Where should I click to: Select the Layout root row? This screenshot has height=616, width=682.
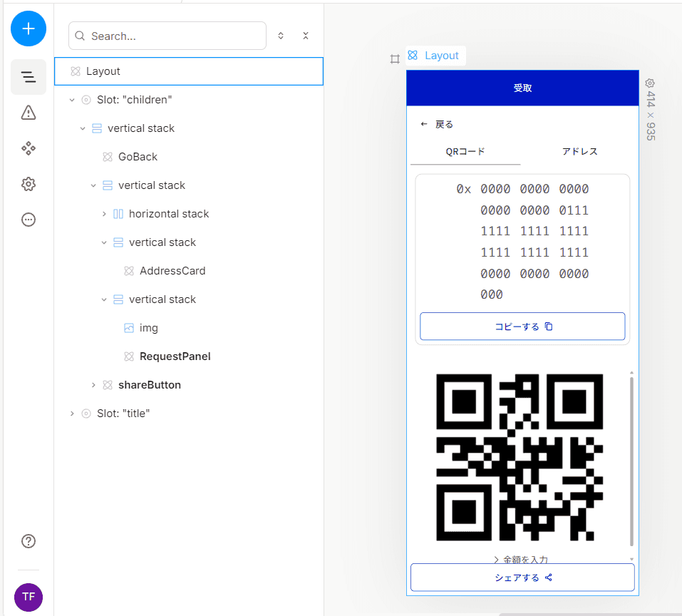[x=189, y=71]
